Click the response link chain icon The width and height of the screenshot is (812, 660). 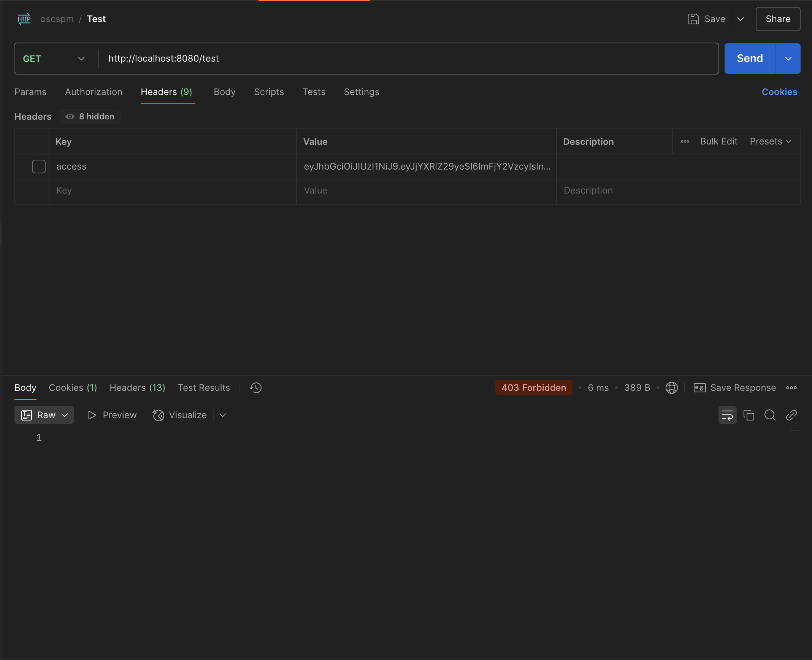point(791,415)
